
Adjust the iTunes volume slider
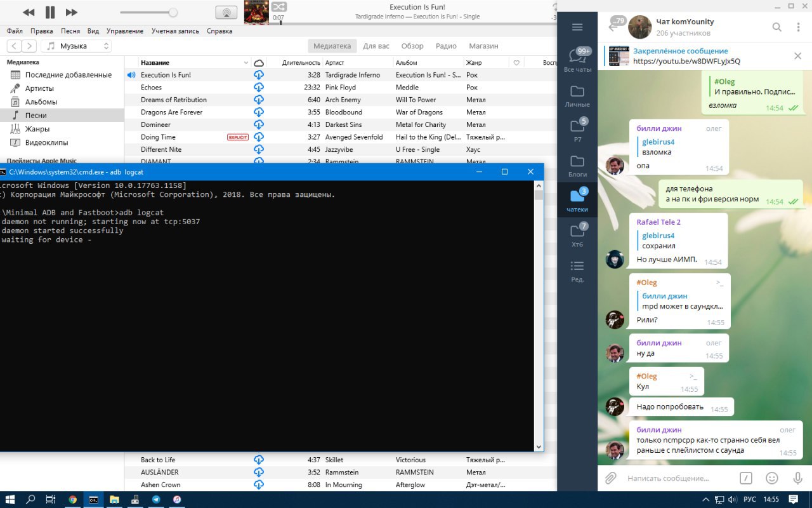148,12
